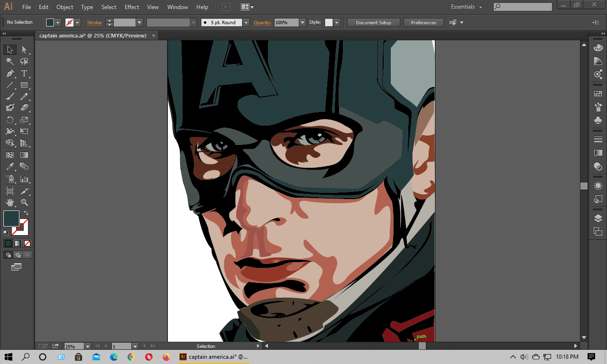The height and width of the screenshot is (364, 607).
Task: Select the Pencil tool
Action: tap(24, 96)
